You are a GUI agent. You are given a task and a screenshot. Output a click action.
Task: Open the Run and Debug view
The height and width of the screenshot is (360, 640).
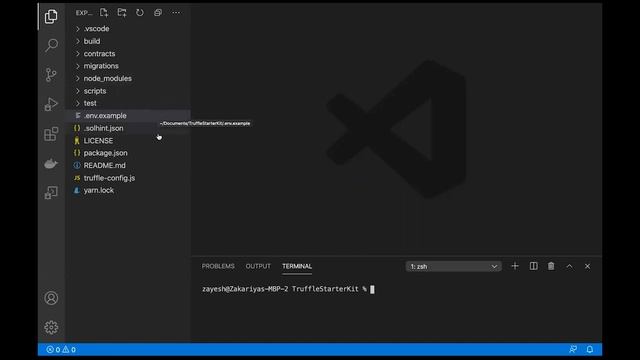pos(51,104)
